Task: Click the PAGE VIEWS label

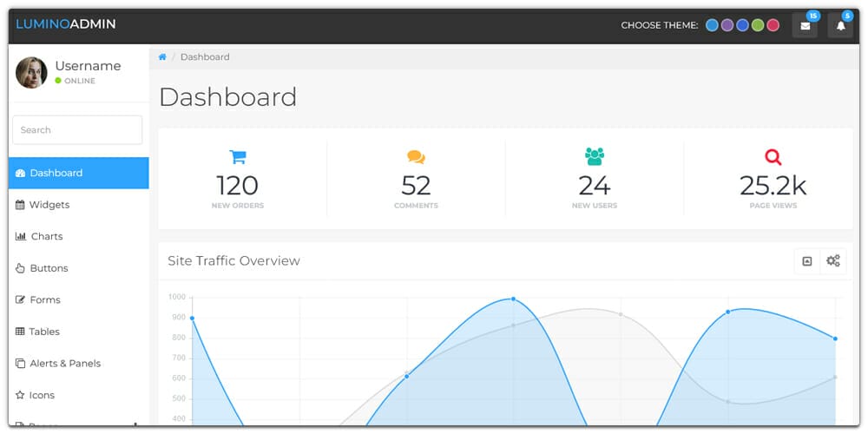Action: [x=773, y=206]
